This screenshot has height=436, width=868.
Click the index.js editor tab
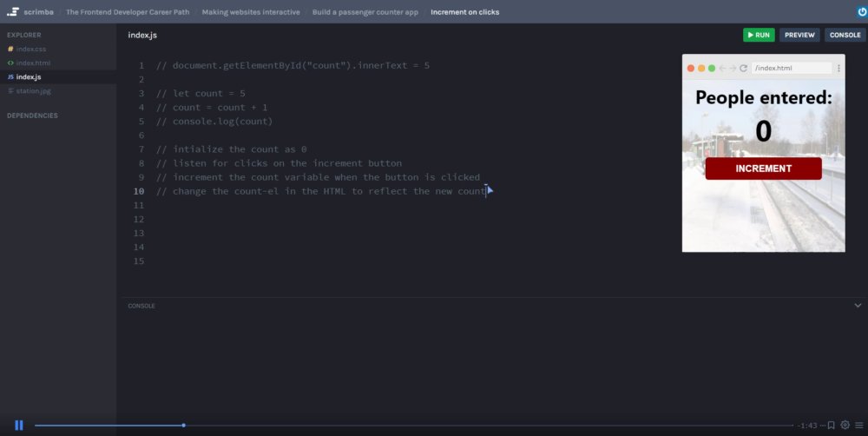click(142, 35)
